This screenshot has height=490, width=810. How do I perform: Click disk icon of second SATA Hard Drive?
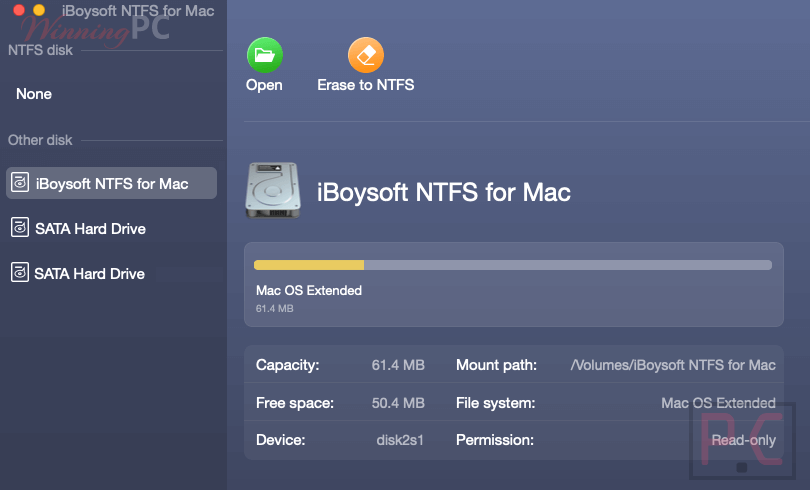pyautogui.click(x=20, y=272)
